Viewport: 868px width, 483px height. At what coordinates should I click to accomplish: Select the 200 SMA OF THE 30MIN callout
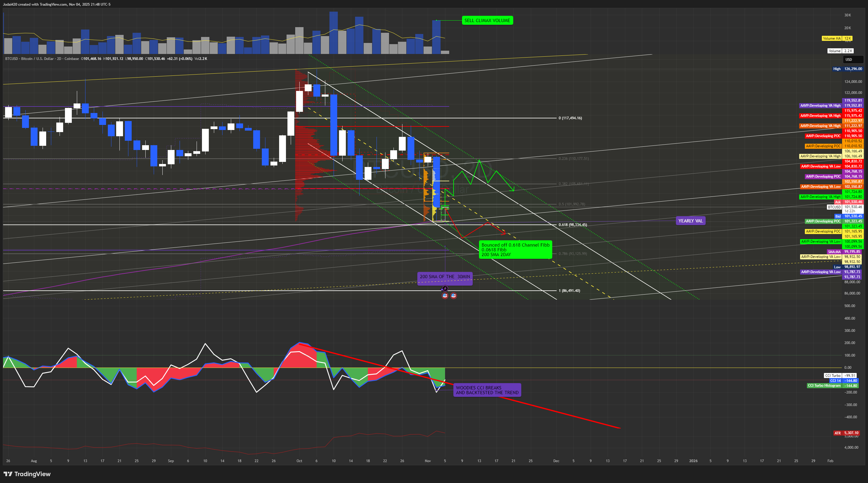tap(444, 277)
